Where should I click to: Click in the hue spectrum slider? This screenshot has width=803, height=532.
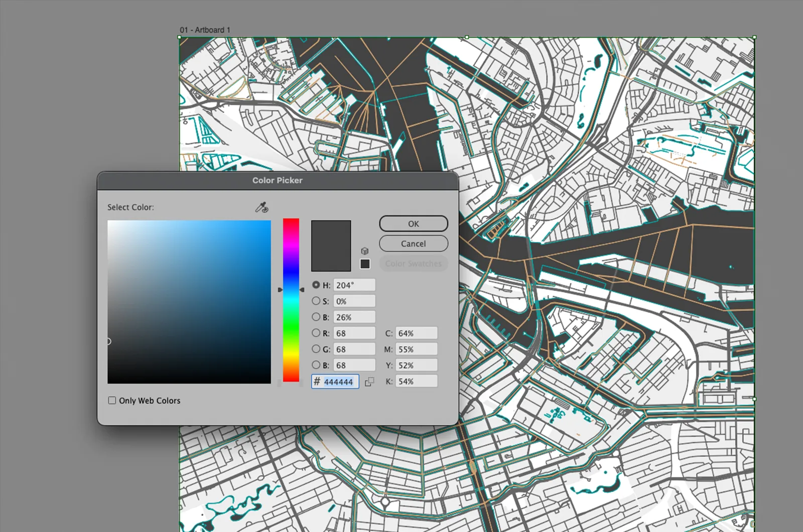click(x=291, y=300)
